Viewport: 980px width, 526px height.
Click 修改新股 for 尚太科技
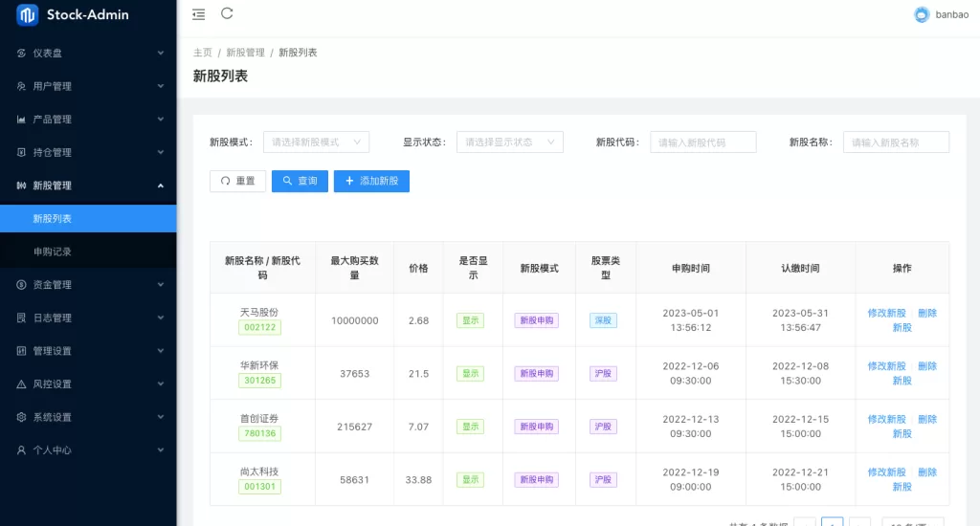pos(887,472)
